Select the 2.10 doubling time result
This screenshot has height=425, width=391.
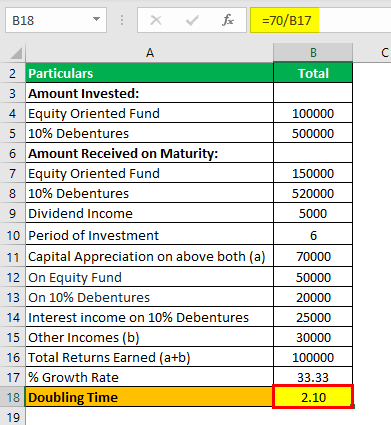313,397
